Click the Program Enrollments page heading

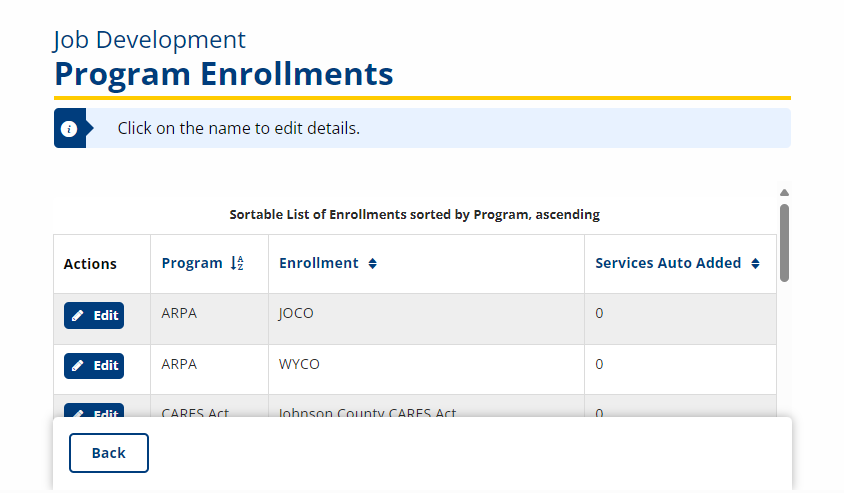point(223,74)
